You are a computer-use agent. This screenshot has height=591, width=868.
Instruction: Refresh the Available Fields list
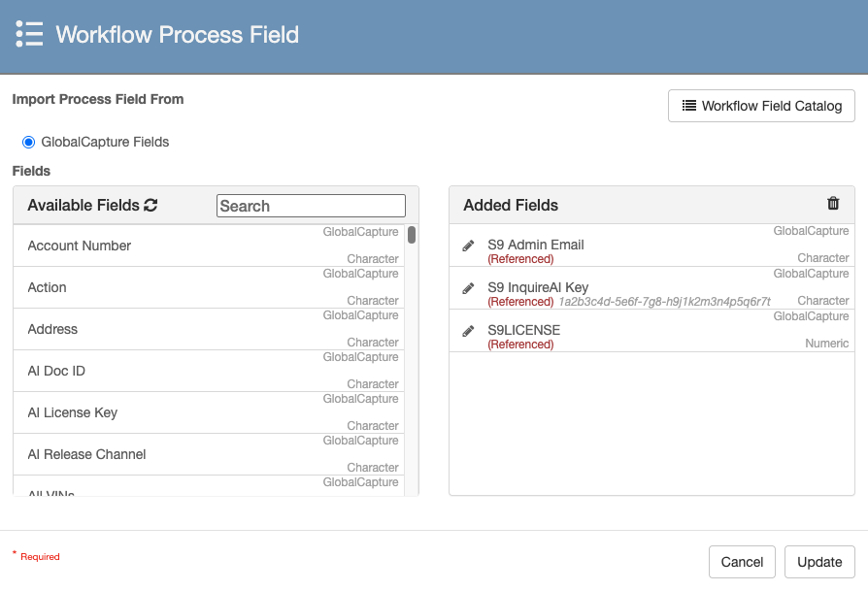150,206
